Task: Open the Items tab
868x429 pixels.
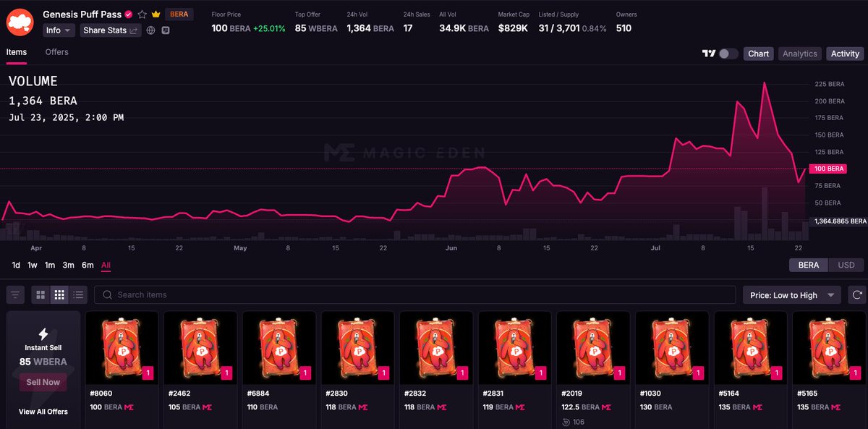Action: pyautogui.click(x=17, y=52)
